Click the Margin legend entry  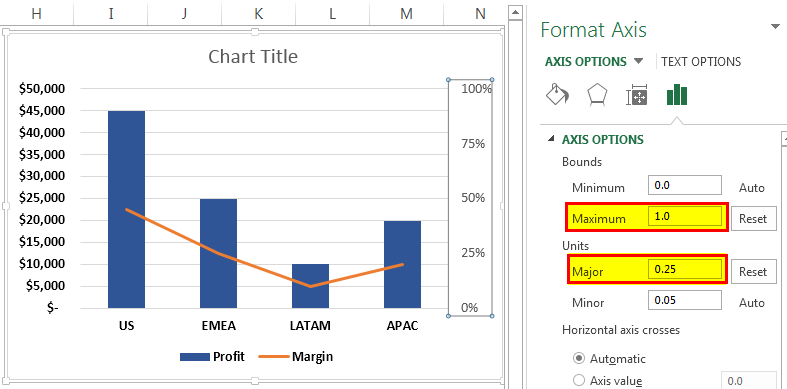(x=296, y=357)
